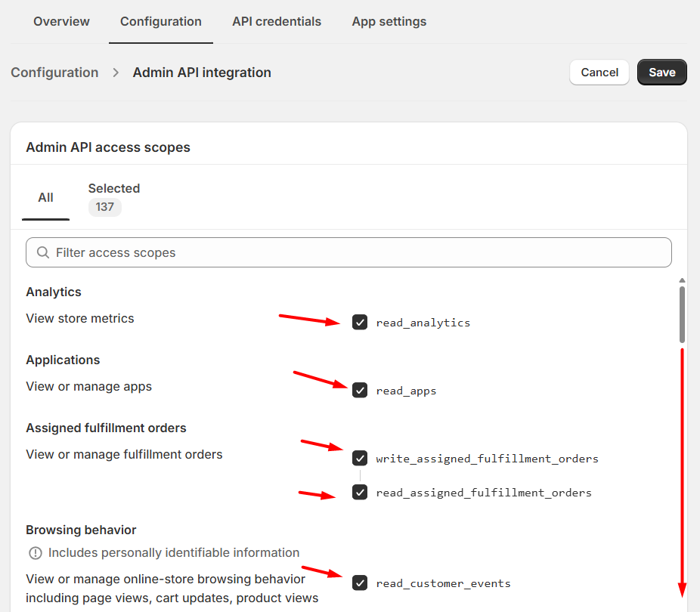Uncheck the read_analytics scope

tap(360, 323)
